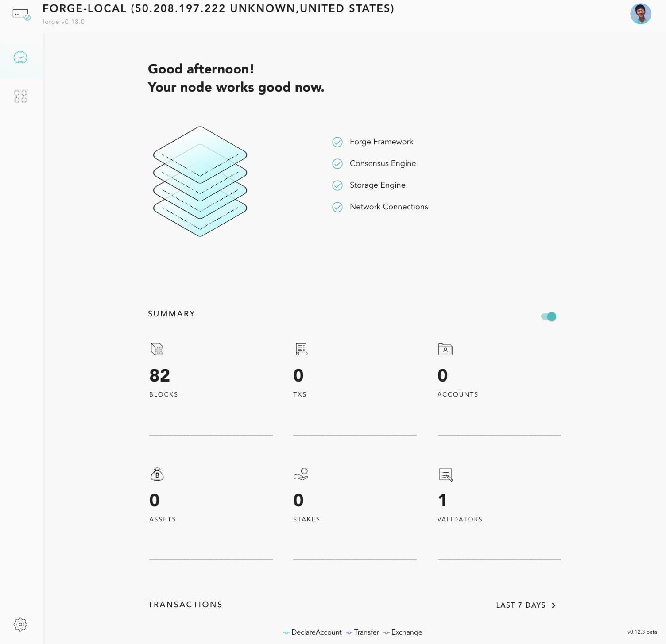Click the TXS label
Image resolution: width=666 pixels, height=644 pixels.
300,394
